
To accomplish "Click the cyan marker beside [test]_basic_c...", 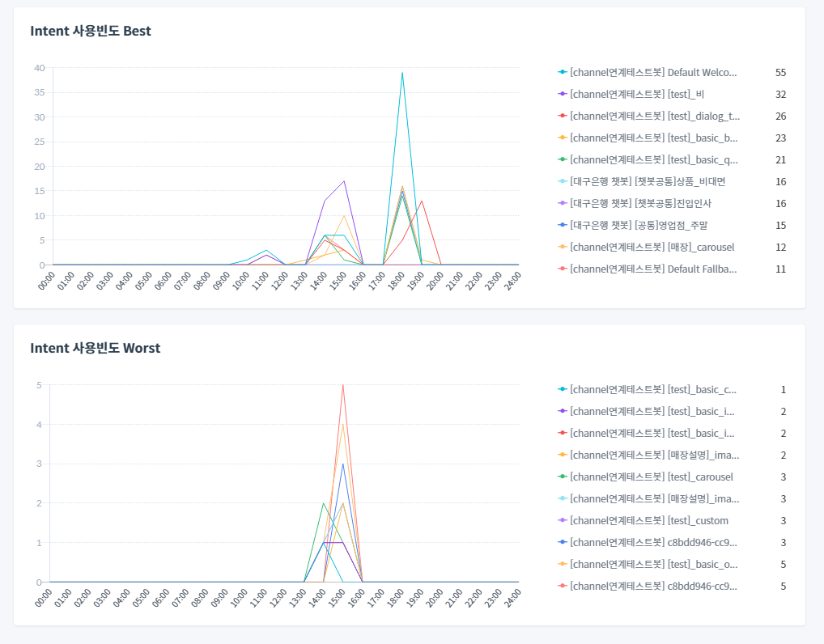I will 563,390.
